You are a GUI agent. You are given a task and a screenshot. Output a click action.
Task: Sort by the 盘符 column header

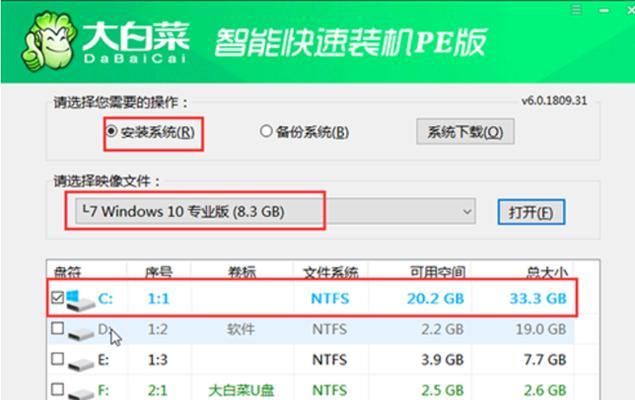(68, 272)
